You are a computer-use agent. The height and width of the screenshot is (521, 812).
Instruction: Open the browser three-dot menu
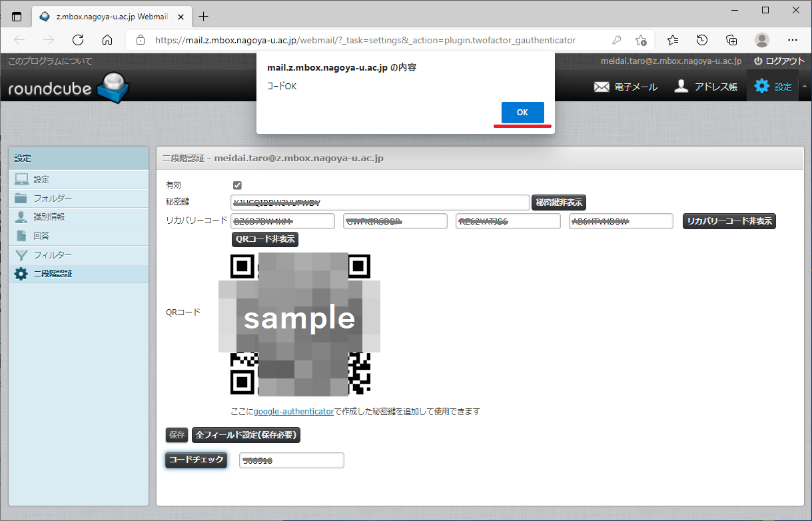point(793,40)
